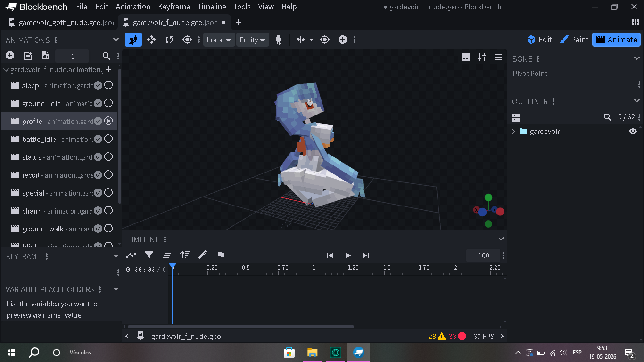This screenshot has height=362, width=644.
Task: Search outliner with magnifier icon
Action: click(x=608, y=117)
